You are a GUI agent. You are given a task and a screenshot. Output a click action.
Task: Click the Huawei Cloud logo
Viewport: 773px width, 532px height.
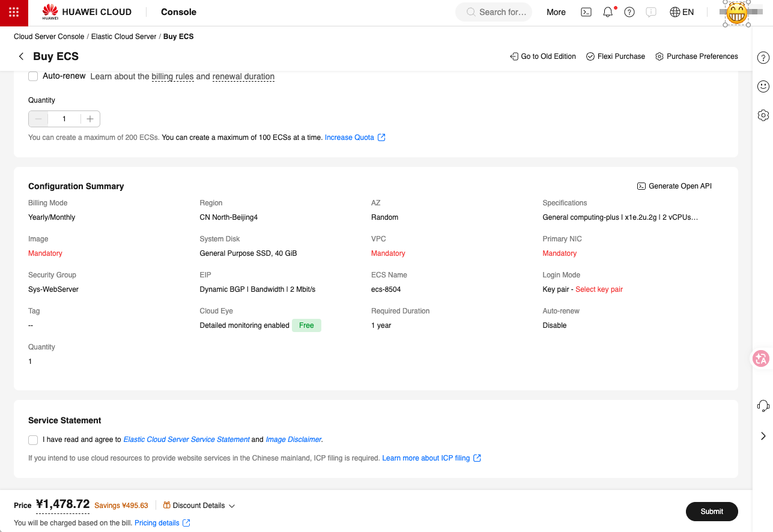pos(87,12)
